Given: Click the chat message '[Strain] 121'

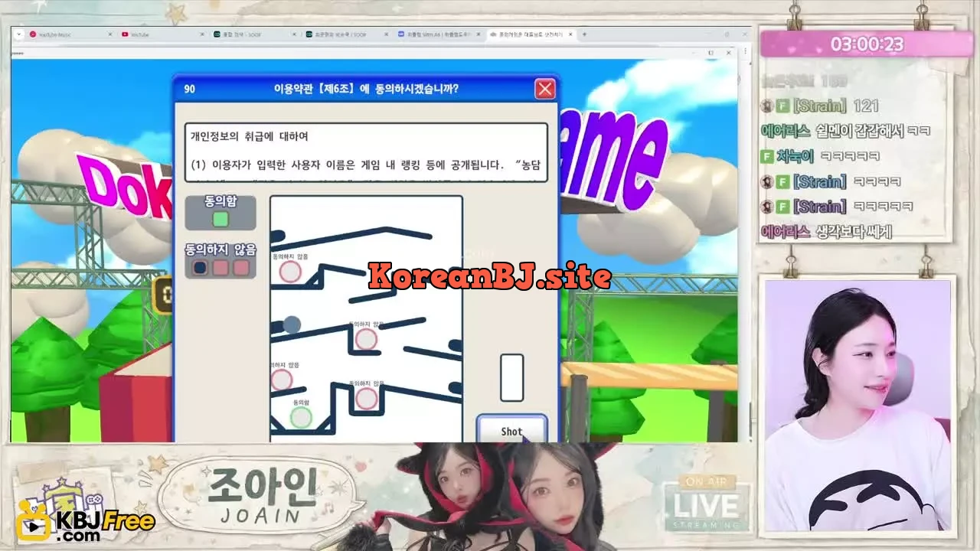Looking at the screenshot, I should (820, 106).
